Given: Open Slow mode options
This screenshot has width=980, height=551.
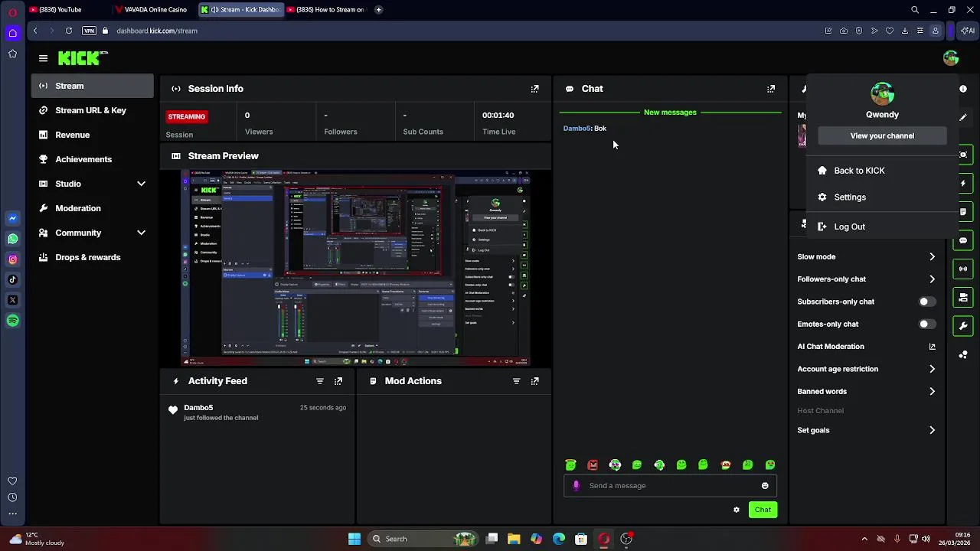Looking at the screenshot, I should coord(866,257).
